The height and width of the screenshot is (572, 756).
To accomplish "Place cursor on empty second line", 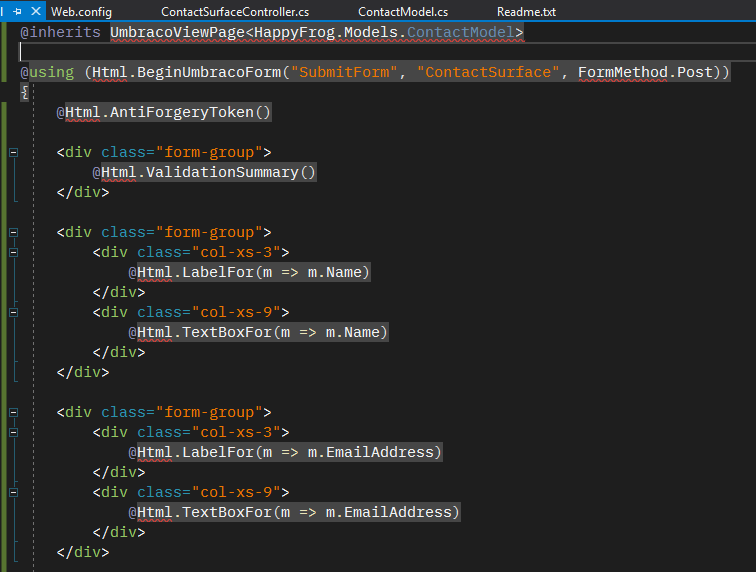I will pyautogui.click(x=386, y=52).
